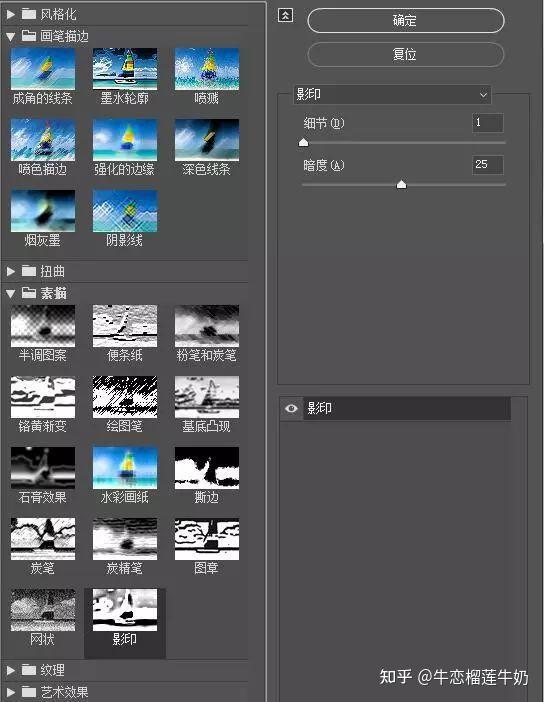The image size is (544, 702).
Task: Expand the 扭曲 folder
Action: coord(11,271)
